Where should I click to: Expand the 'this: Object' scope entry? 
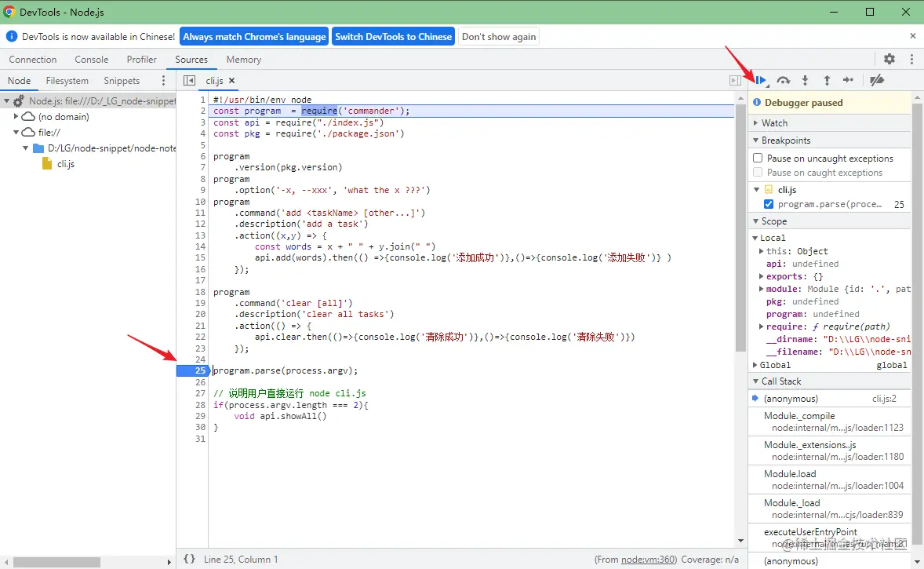[762, 251]
